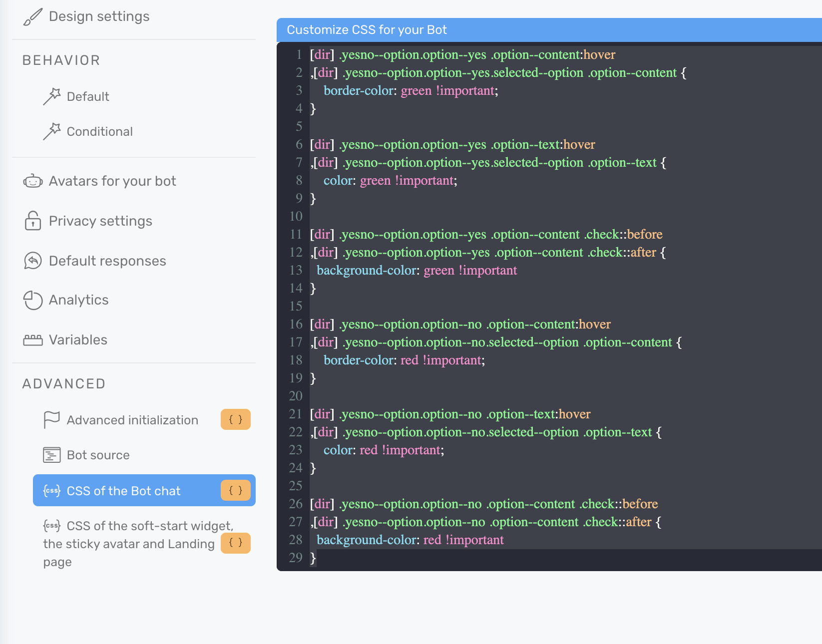Click line 23 color red rule
Image resolution: width=822 pixels, height=644 pixels.
click(384, 450)
